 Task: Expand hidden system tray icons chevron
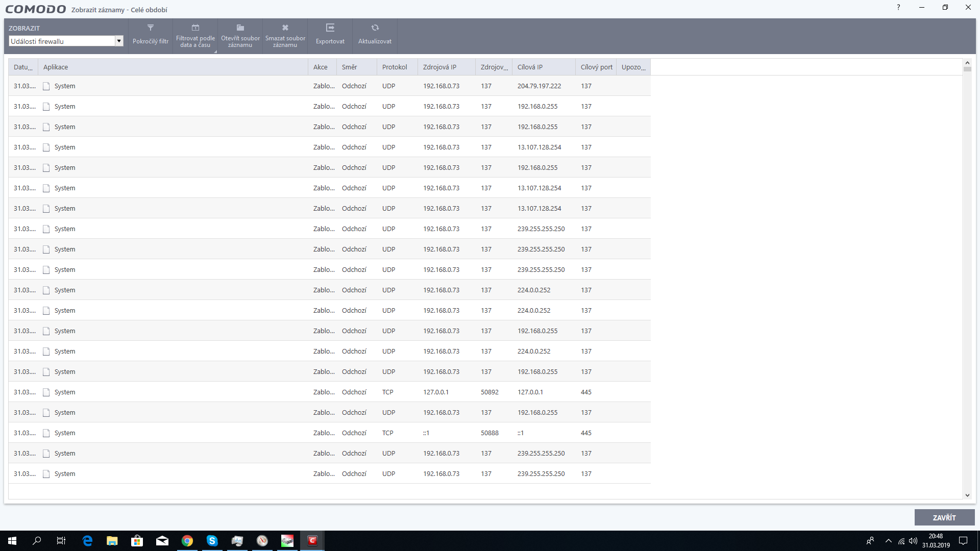888,541
